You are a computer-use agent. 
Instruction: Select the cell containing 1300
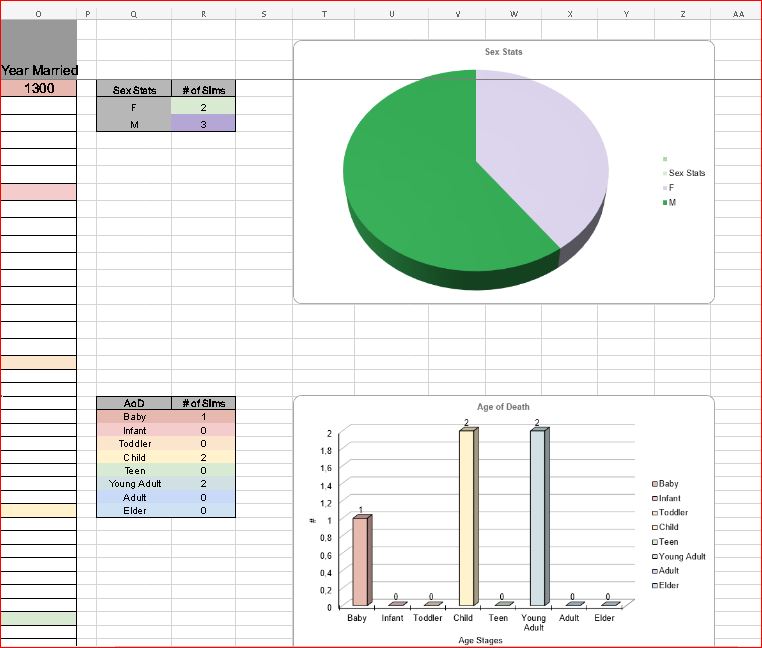[x=39, y=89]
